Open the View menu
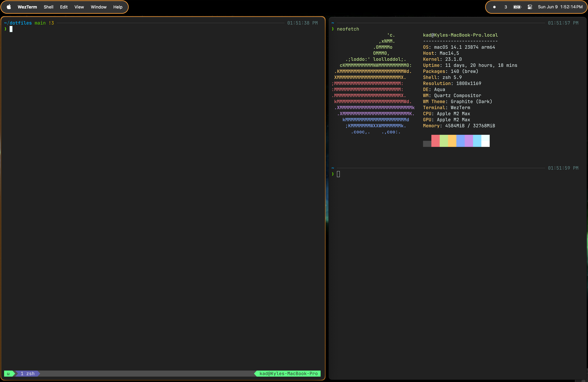 point(79,7)
